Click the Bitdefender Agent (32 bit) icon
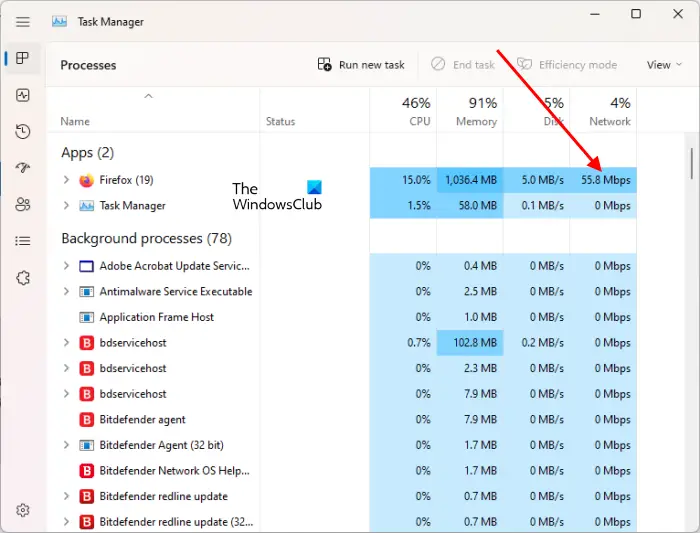Screen dimensions: 700x533 [87, 445]
